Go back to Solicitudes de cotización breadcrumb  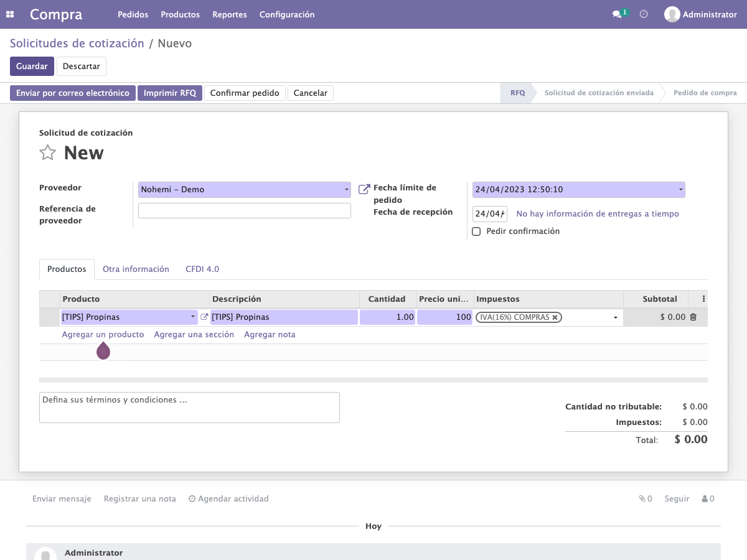click(x=77, y=44)
